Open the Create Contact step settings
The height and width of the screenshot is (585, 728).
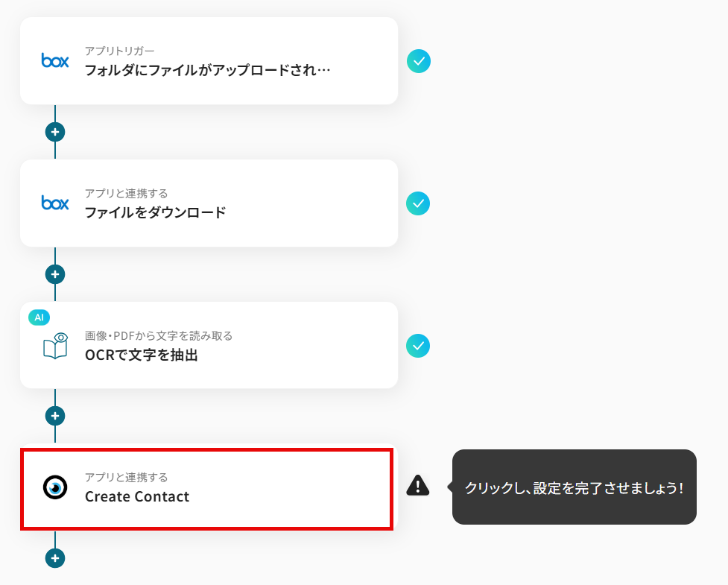pos(137,496)
